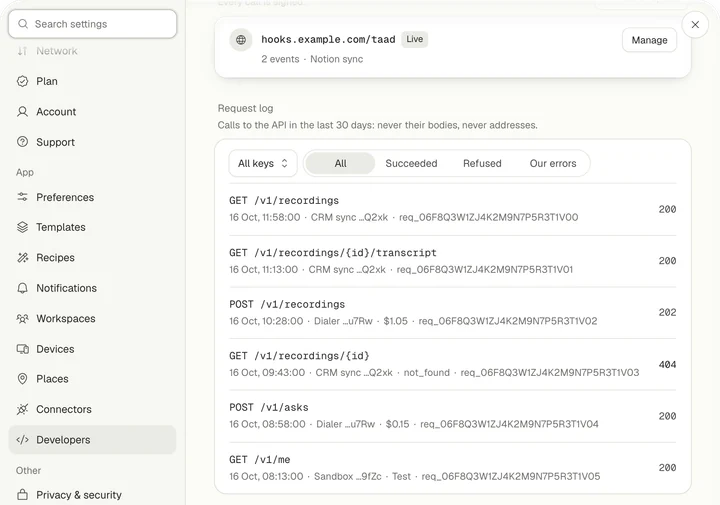Viewport: 720px width, 505px height.
Task: Click Manage for the webhook
Action: click(x=649, y=40)
